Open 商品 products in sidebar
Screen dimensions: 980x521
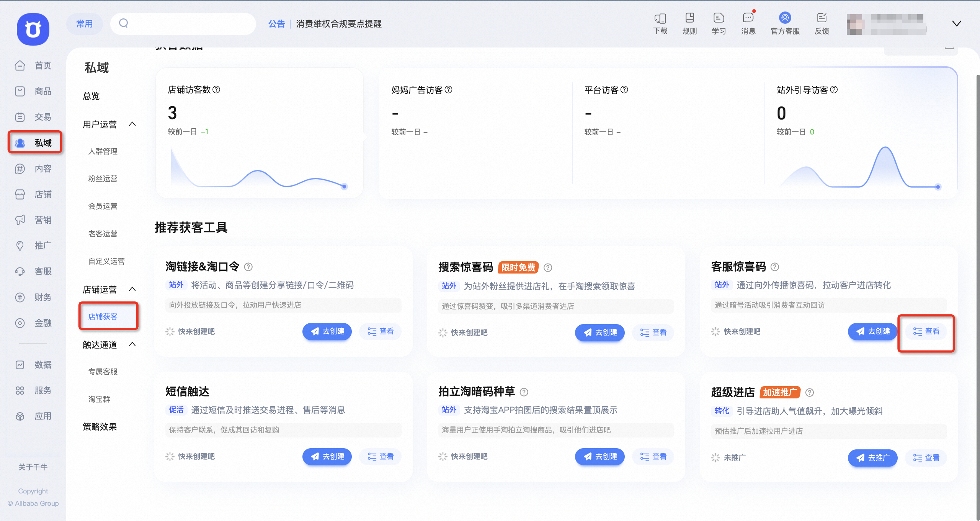pyautogui.click(x=33, y=91)
